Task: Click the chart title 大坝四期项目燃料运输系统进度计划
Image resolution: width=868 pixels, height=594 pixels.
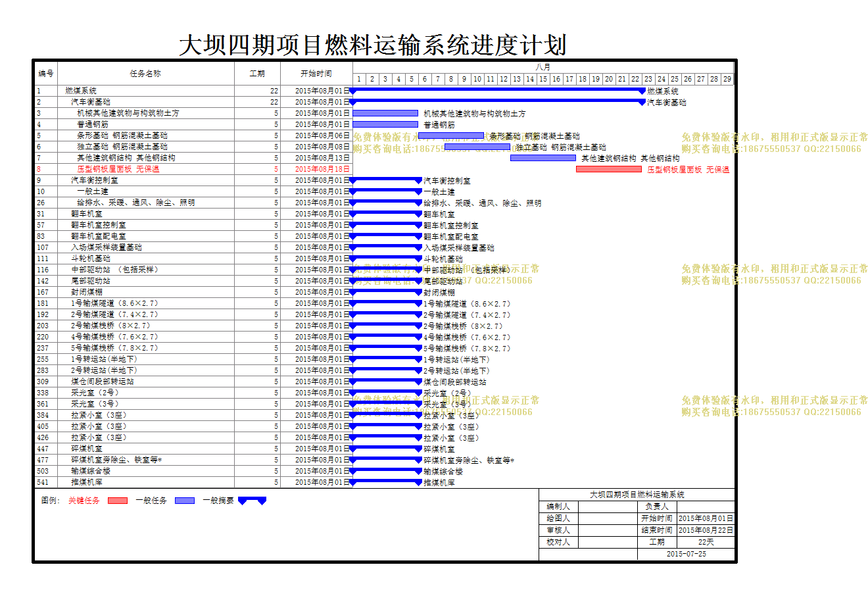Action: click(x=373, y=45)
